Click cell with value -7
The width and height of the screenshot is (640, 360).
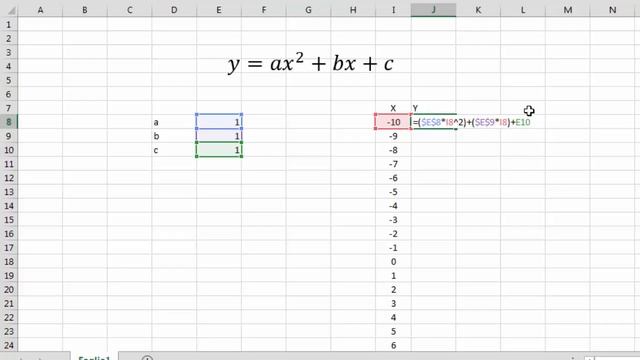pos(393,164)
